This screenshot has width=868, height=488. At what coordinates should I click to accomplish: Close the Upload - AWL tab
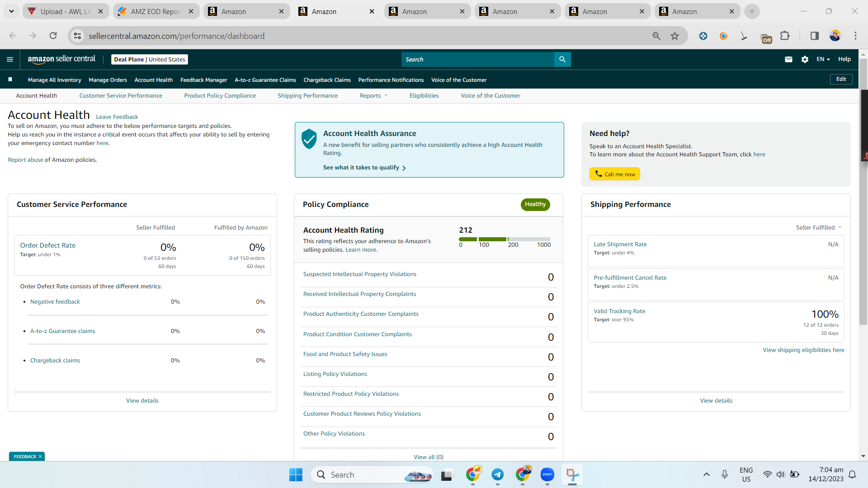point(100,11)
